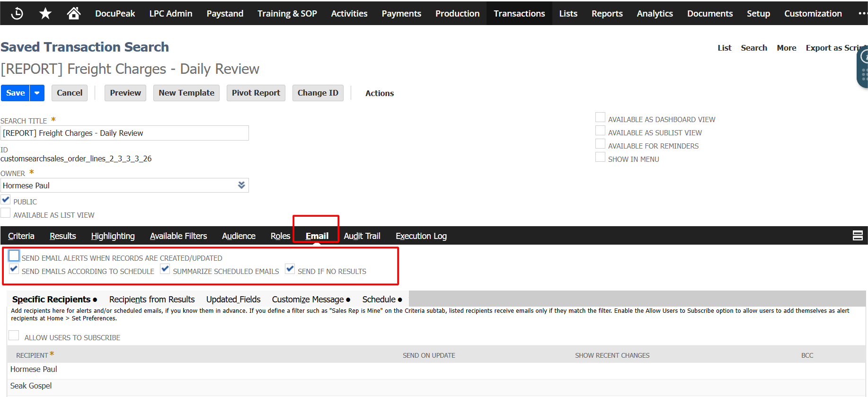
Task: Expand the Save button dropdown arrow
Action: [37, 93]
